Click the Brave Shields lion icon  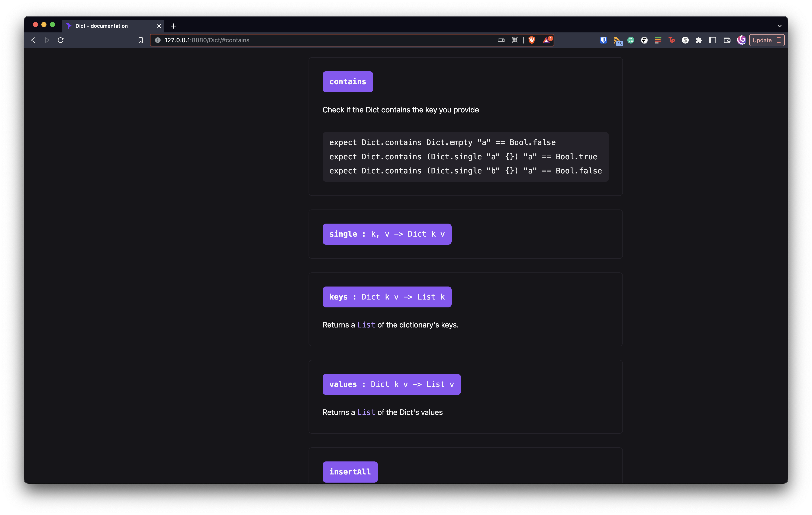[x=532, y=40]
